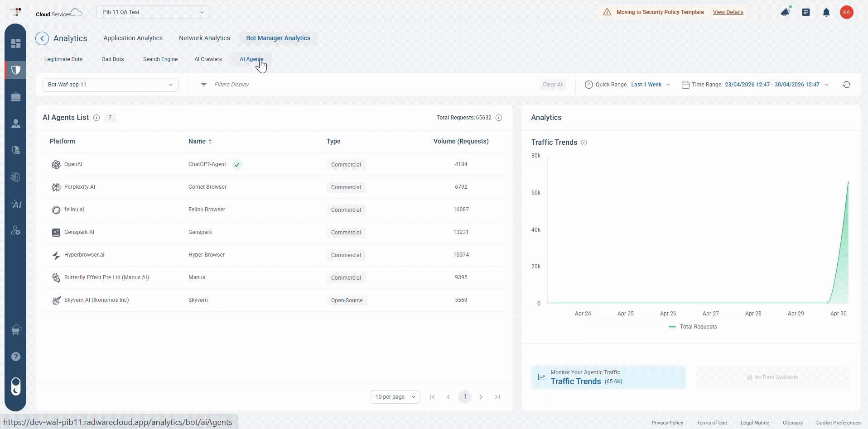Select page 1 in the pagination
This screenshot has height=429, width=868.
point(465,397)
